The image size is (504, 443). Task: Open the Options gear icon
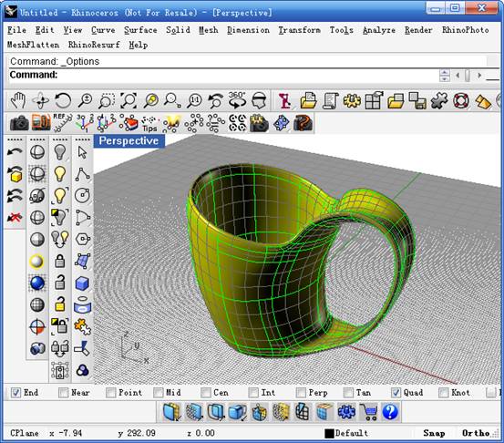coord(352,101)
